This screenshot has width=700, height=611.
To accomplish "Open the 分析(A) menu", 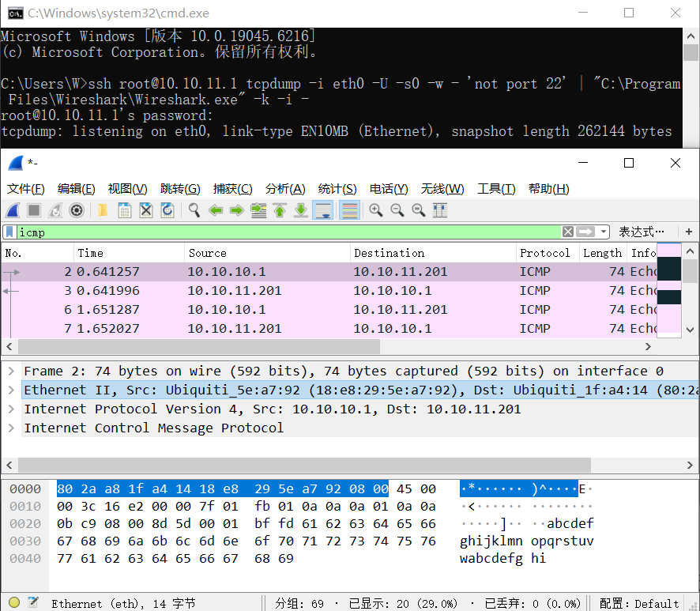I will coord(285,188).
